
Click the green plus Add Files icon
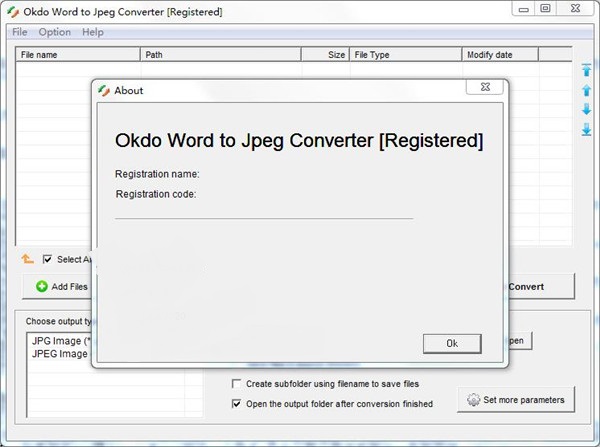42,286
